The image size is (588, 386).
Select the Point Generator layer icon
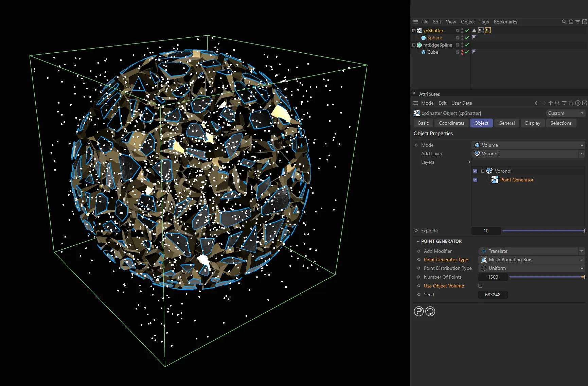pos(495,180)
